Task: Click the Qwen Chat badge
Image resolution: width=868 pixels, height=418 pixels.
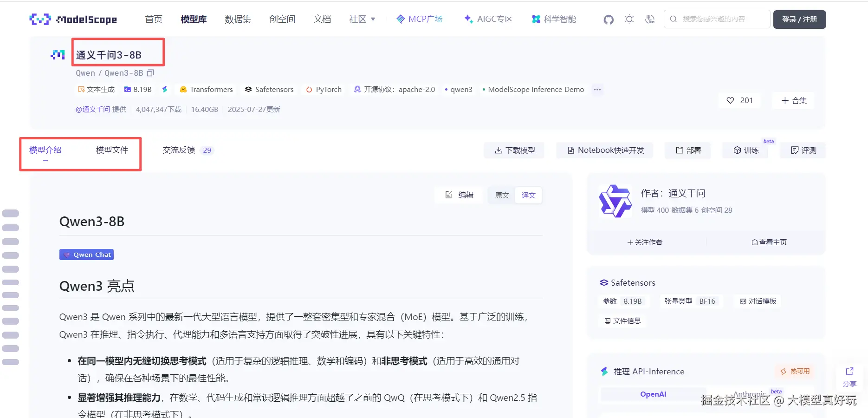Action: (86, 255)
